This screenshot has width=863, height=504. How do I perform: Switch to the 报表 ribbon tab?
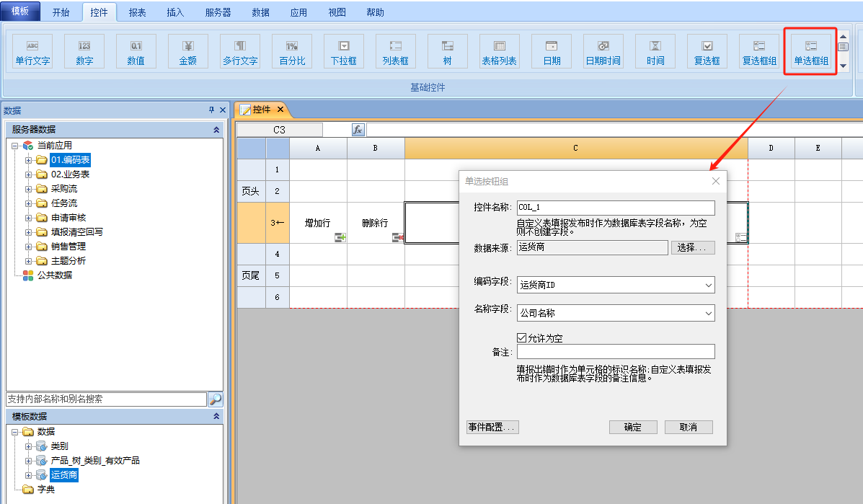pyautogui.click(x=138, y=12)
